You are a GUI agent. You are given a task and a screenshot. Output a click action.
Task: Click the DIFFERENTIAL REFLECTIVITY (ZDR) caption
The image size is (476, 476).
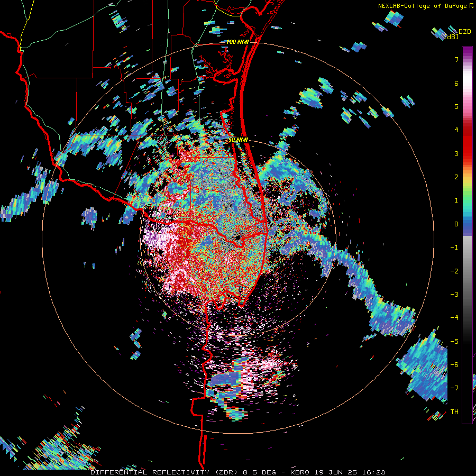(165, 472)
